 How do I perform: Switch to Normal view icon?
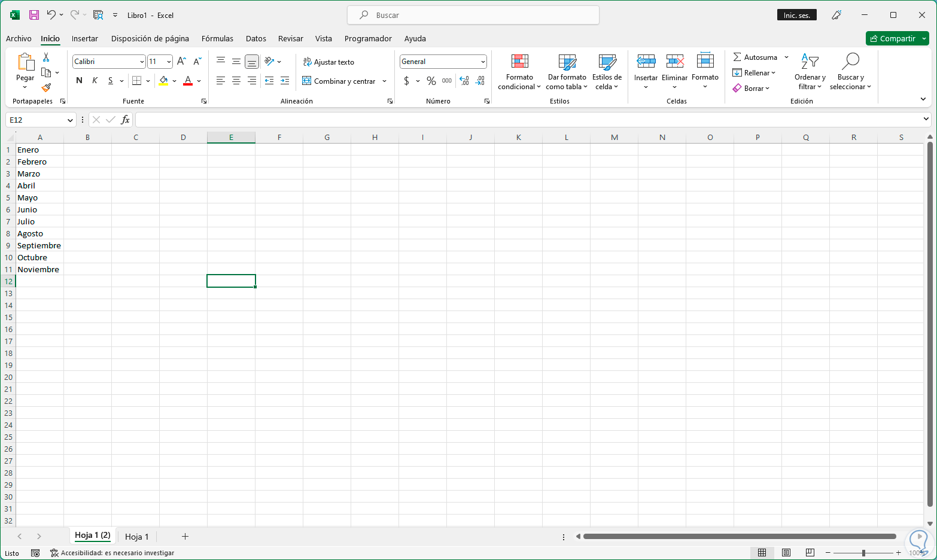coord(762,553)
